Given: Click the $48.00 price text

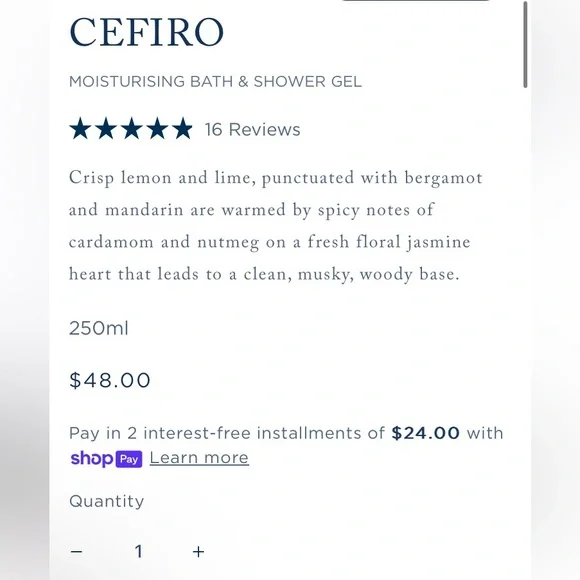Looking at the screenshot, I should pyautogui.click(x=110, y=380).
